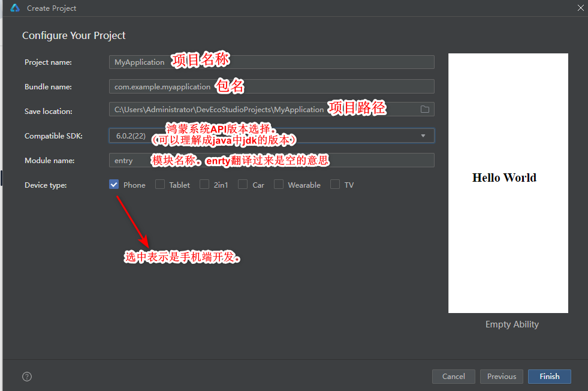Open the help question mark icon

point(27,377)
